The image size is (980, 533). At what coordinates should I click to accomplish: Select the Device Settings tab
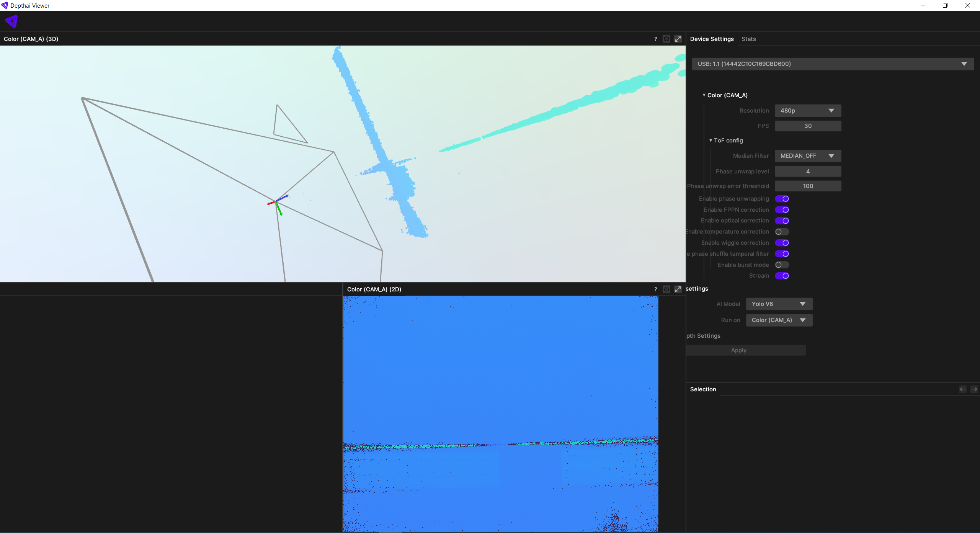click(x=712, y=39)
